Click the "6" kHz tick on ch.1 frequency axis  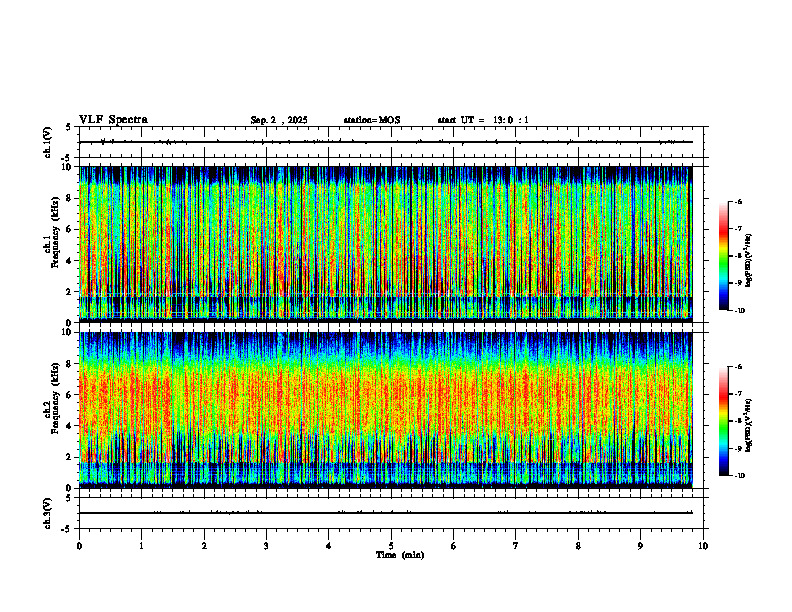click(x=70, y=229)
